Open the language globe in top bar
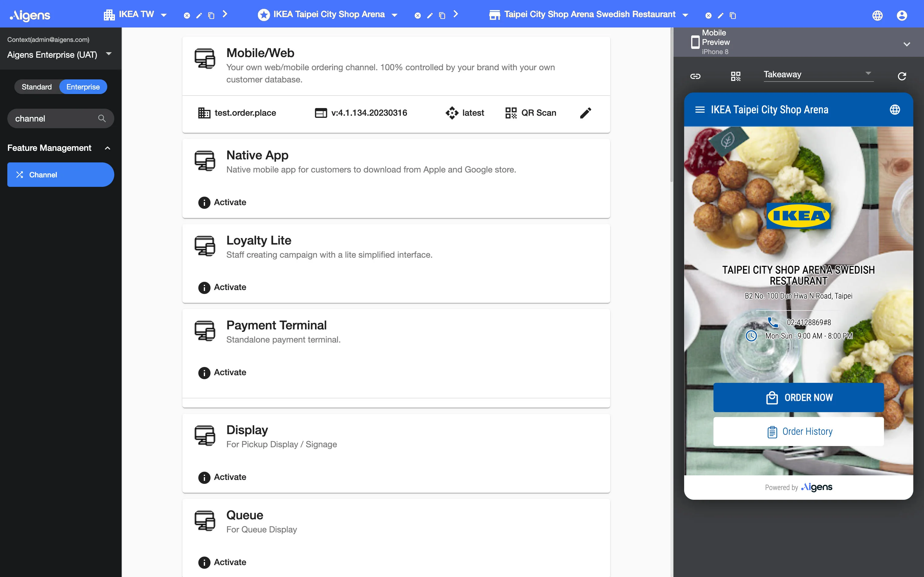This screenshot has height=577, width=924. click(x=877, y=15)
